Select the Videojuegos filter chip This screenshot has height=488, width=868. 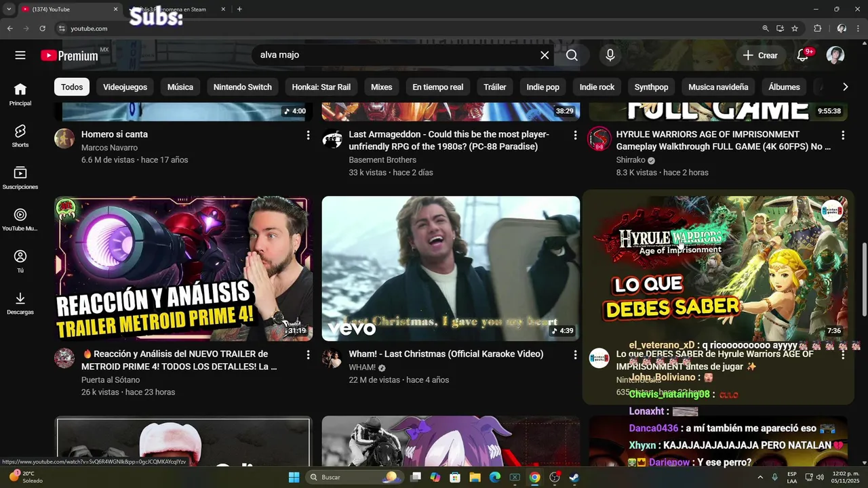click(125, 87)
